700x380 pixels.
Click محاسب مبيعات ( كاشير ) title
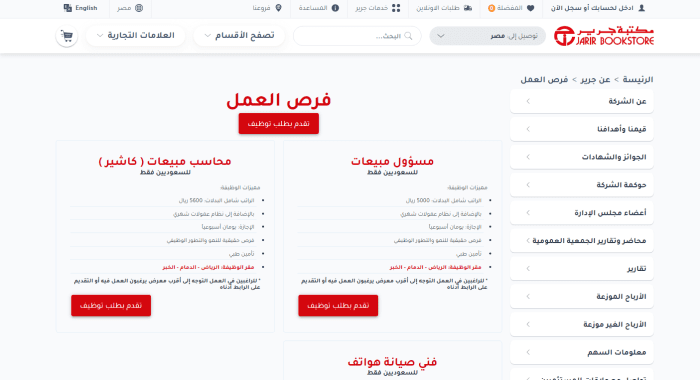coord(165,161)
